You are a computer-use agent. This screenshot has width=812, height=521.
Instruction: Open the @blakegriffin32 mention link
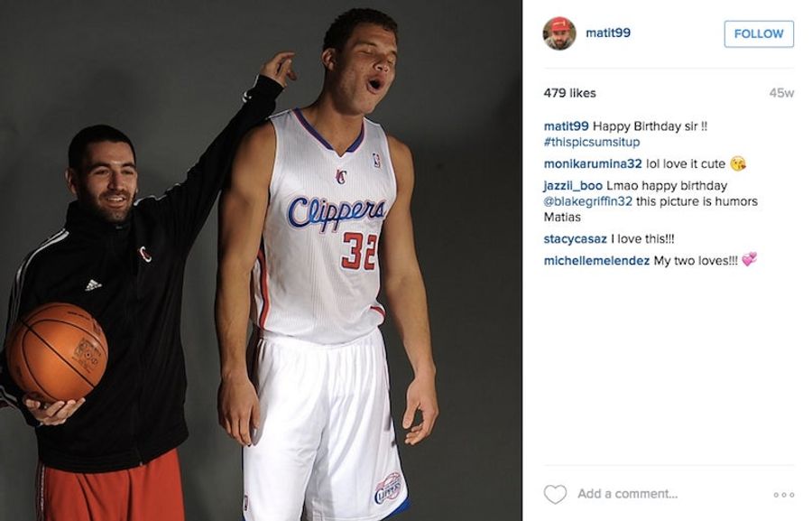[x=587, y=201]
